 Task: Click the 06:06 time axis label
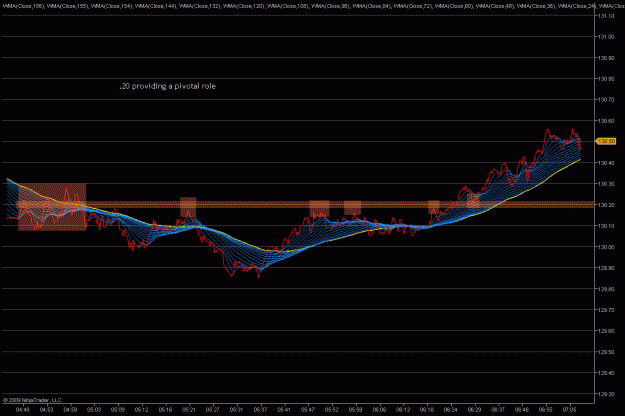[379, 410]
